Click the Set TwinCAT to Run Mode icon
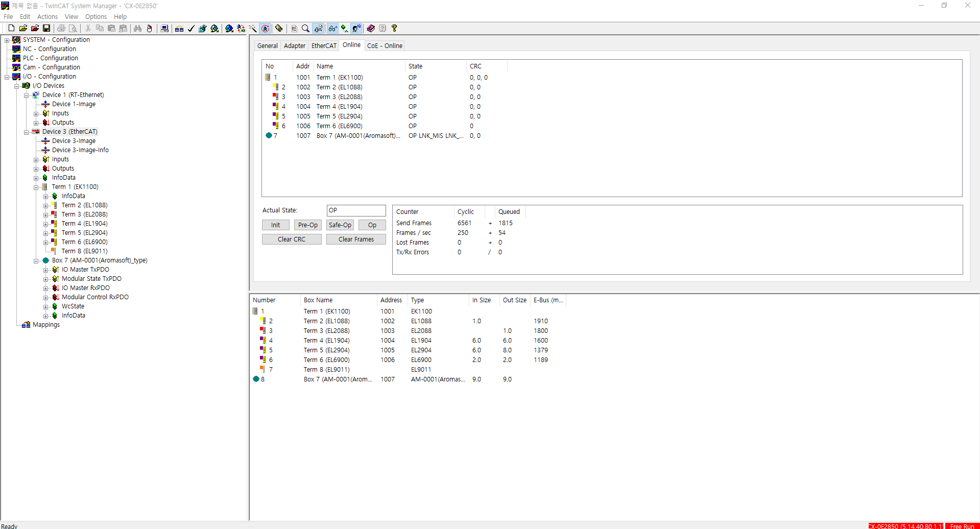The width and height of the screenshot is (980, 529). pyautogui.click(x=214, y=29)
